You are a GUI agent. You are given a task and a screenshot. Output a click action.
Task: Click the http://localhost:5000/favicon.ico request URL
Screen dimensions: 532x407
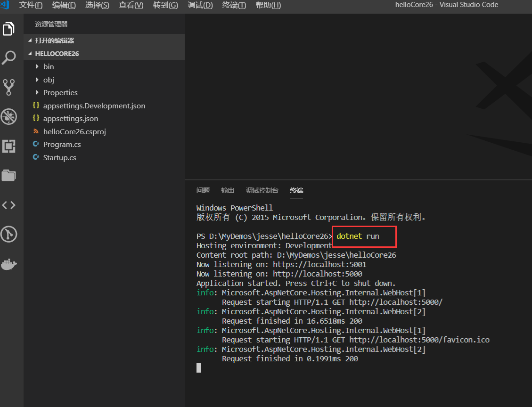(419, 340)
